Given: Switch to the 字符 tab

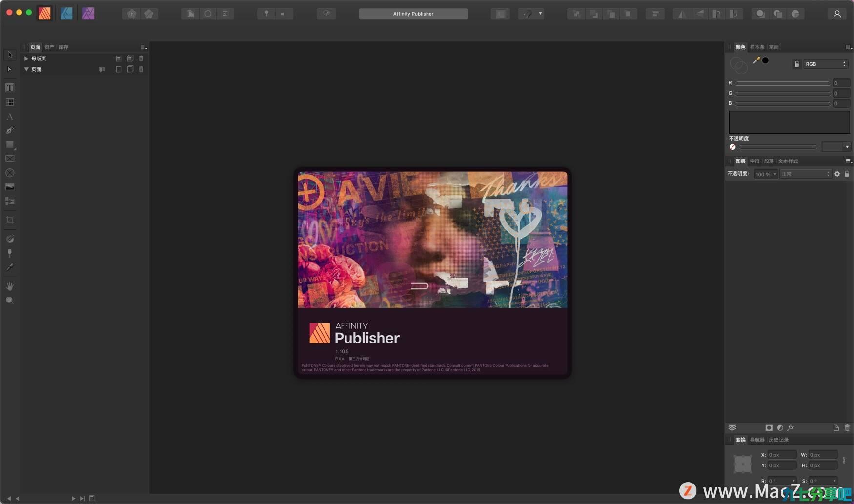Looking at the screenshot, I should tap(754, 161).
